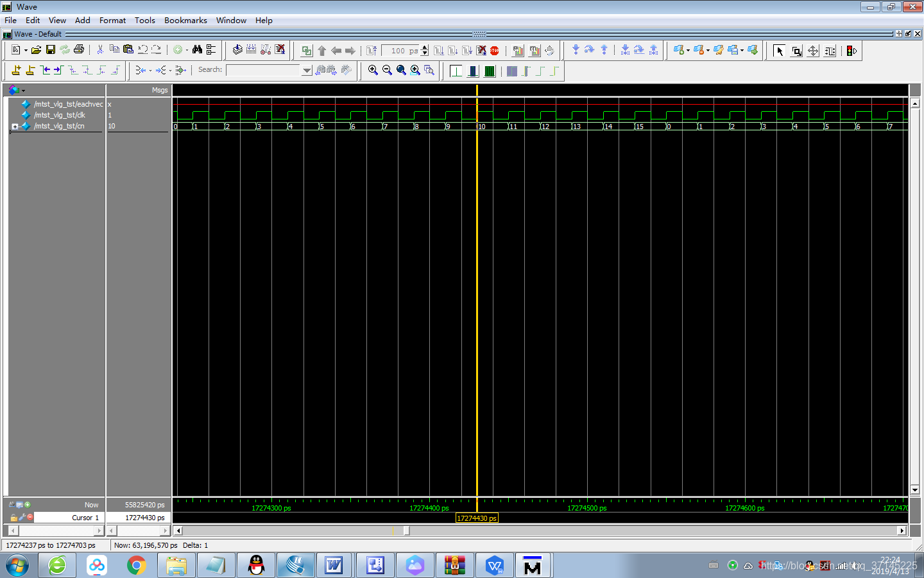Select the /mtst_vlg_tst/eachvec signal
The height and width of the screenshot is (578, 924).
(68, 104)
